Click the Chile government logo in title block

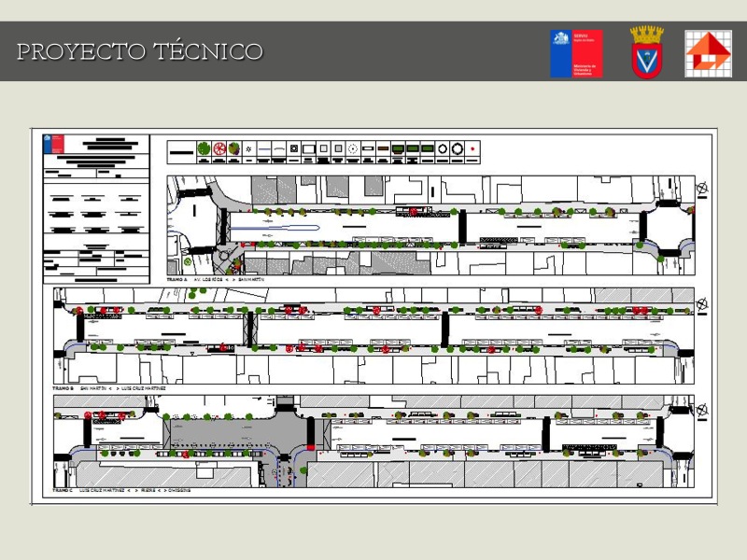54,145
